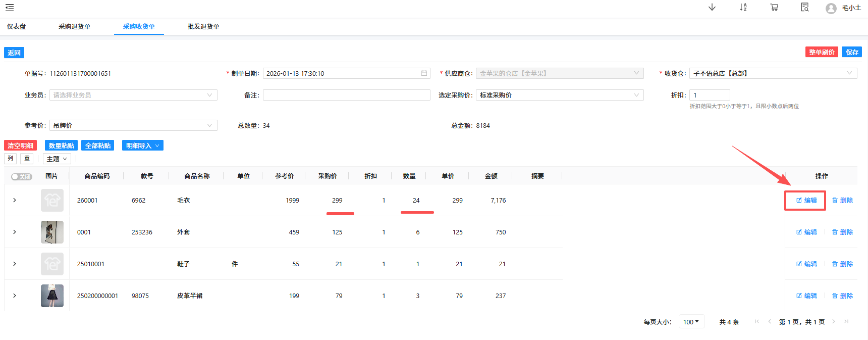Open the 毛小土 user avatar
The height and width of the screenshot is (340, 868).
(831, 8)
